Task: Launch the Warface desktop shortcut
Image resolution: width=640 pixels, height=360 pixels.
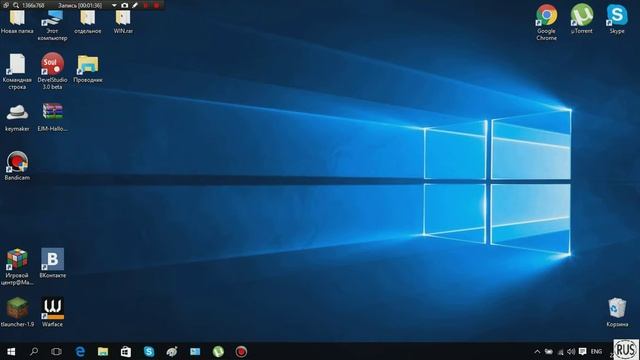Action: coord(53,312)
